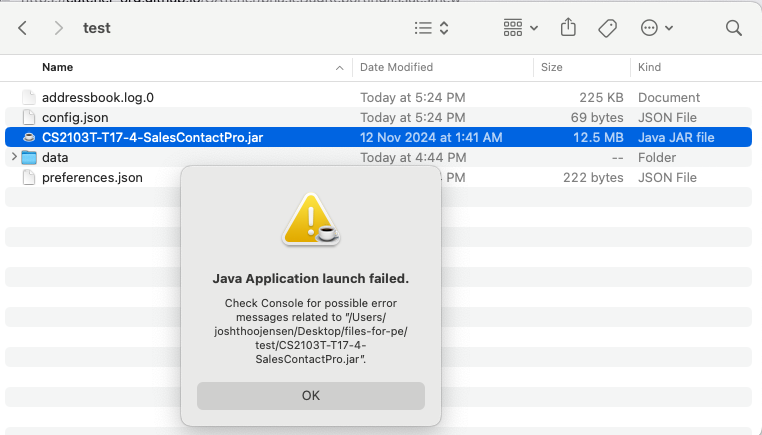Click the 222 bytes size value
The image size is (762, 435).
[593, 177]
